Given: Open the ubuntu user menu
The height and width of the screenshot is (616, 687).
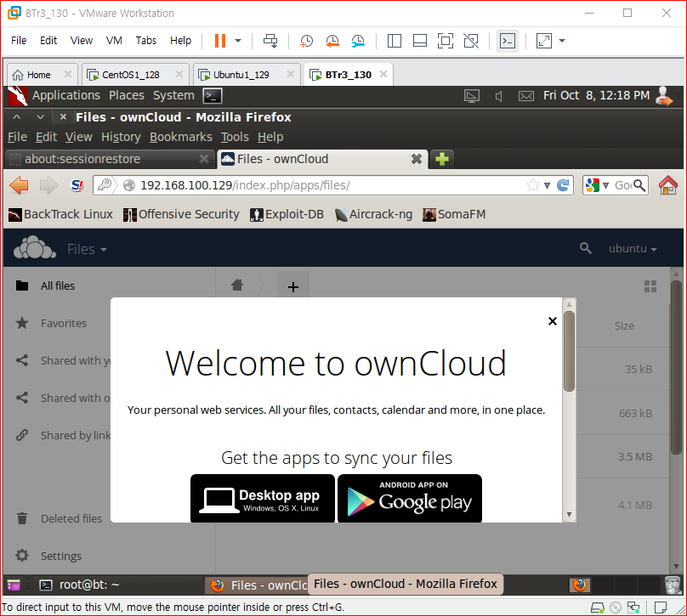Looking at the screenshot, I should click(633, 249).
